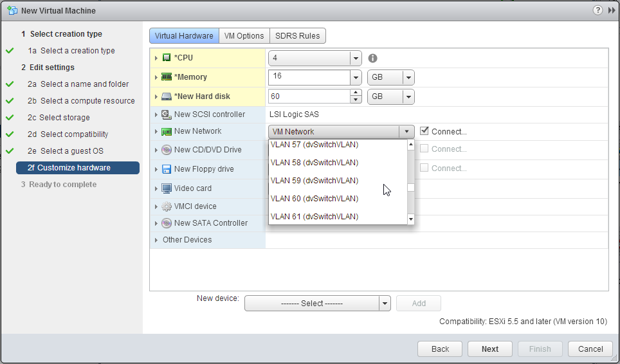
Task: Click the disabled Finish button
Action: [x=540, y=349]
